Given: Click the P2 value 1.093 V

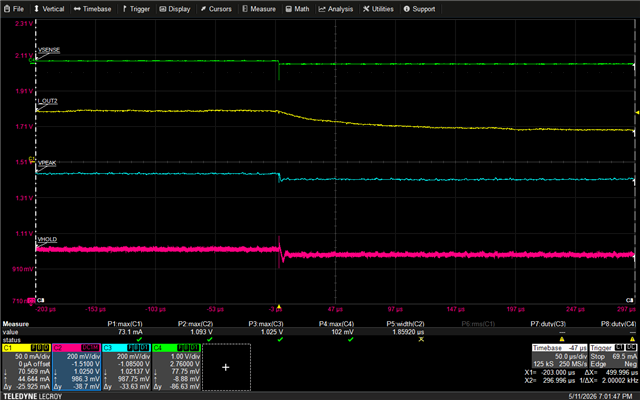Looking at the screenshot, I should click(202, 332).
